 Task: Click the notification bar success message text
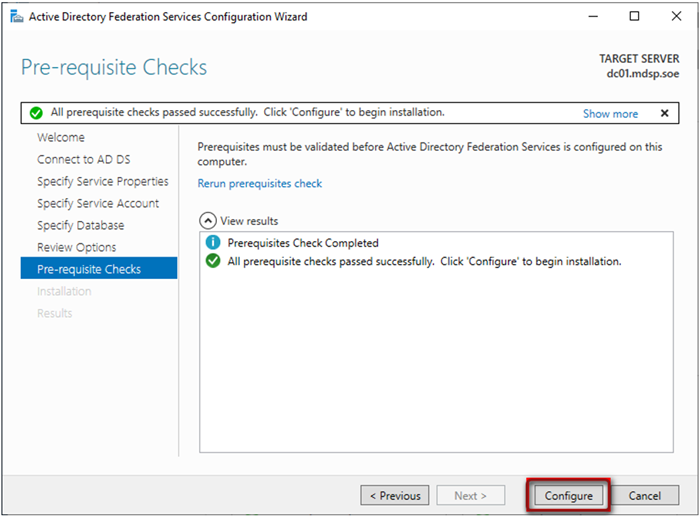pyautogui.click(x=247, y=112)
